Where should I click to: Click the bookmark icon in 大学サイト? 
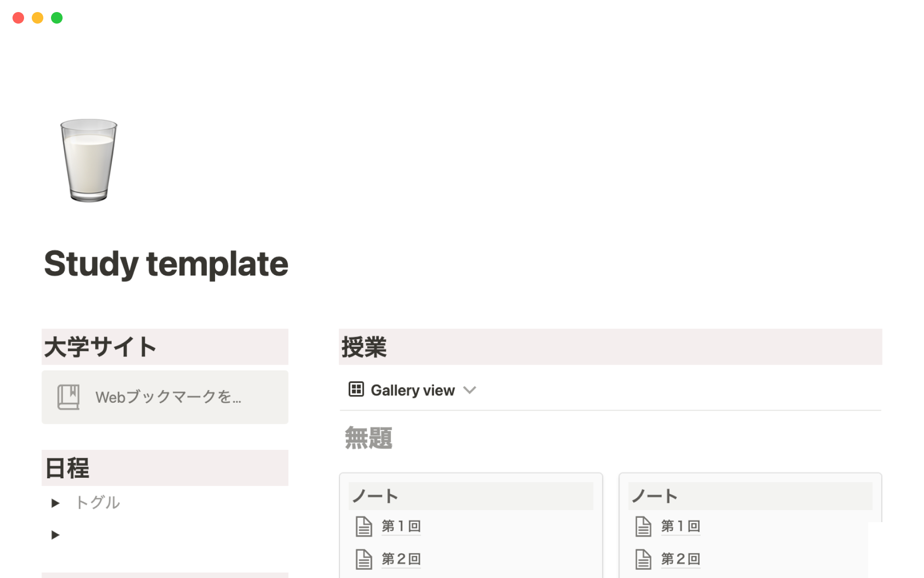coord(67,395)
